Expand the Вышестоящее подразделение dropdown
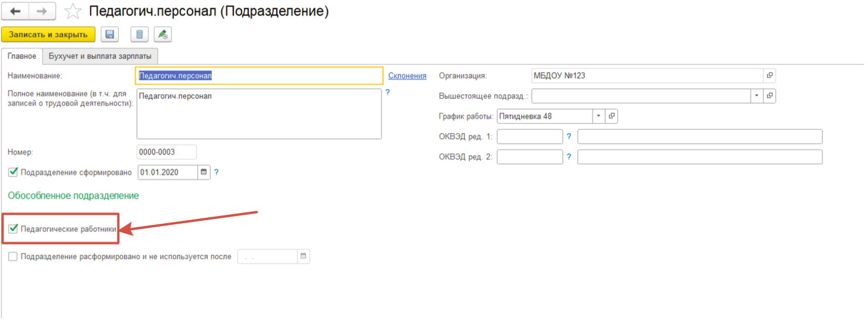 pos(757,96)
